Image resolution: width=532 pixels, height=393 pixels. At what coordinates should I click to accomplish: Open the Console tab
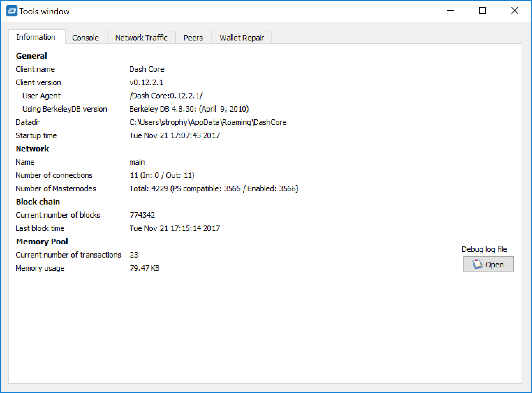[x=86, y=38]
